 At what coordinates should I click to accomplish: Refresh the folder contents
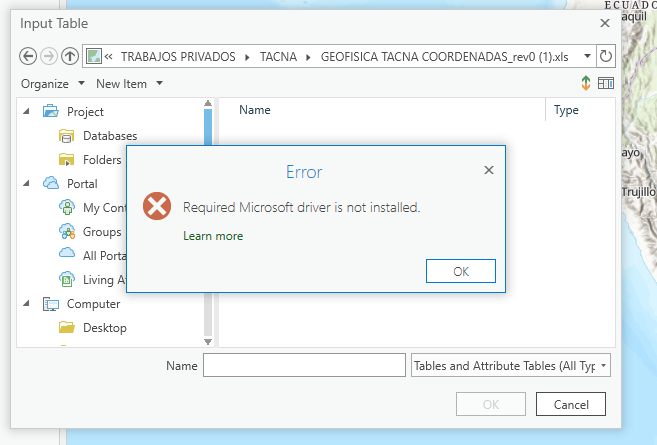point(605,56)
